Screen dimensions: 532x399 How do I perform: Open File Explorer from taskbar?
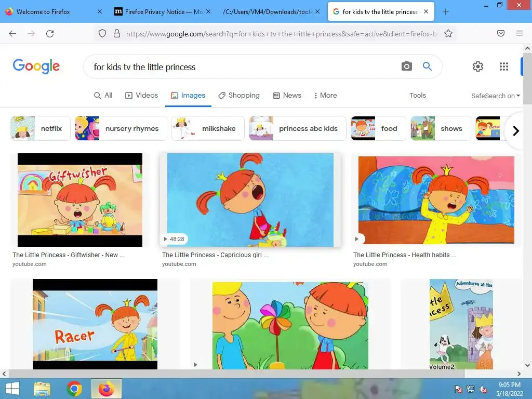point(42,389)
